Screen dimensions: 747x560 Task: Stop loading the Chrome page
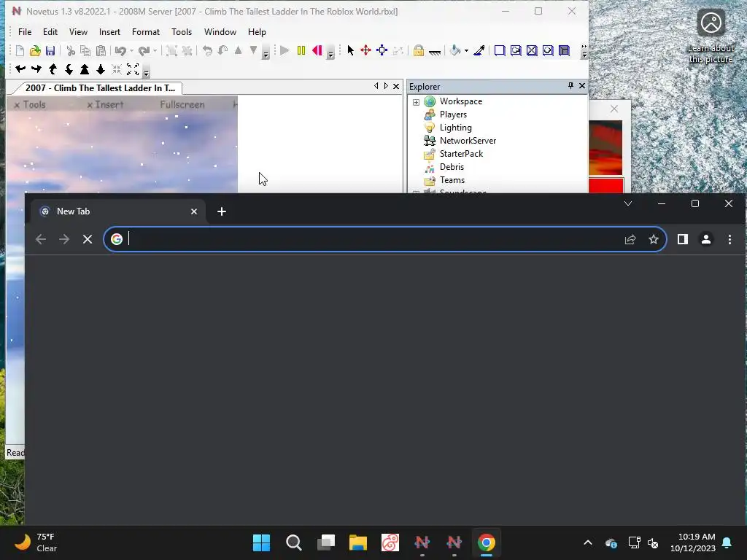88,239
